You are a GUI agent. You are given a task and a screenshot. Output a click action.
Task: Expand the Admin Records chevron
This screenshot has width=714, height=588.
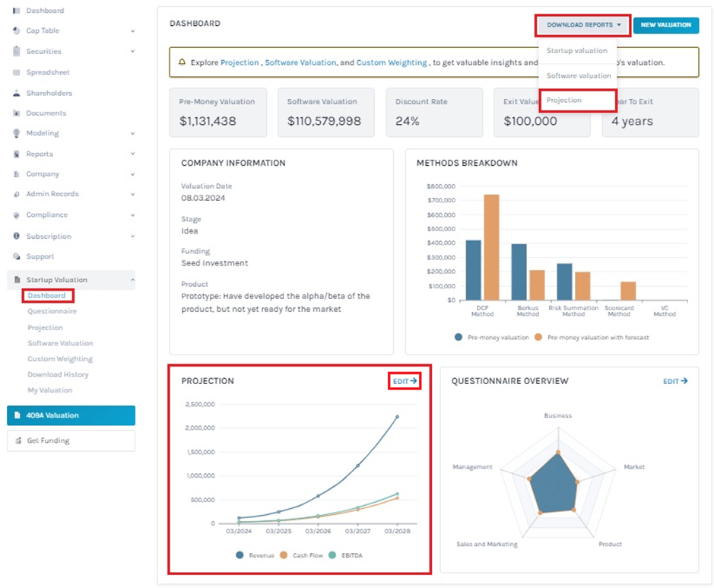point(132,194)
